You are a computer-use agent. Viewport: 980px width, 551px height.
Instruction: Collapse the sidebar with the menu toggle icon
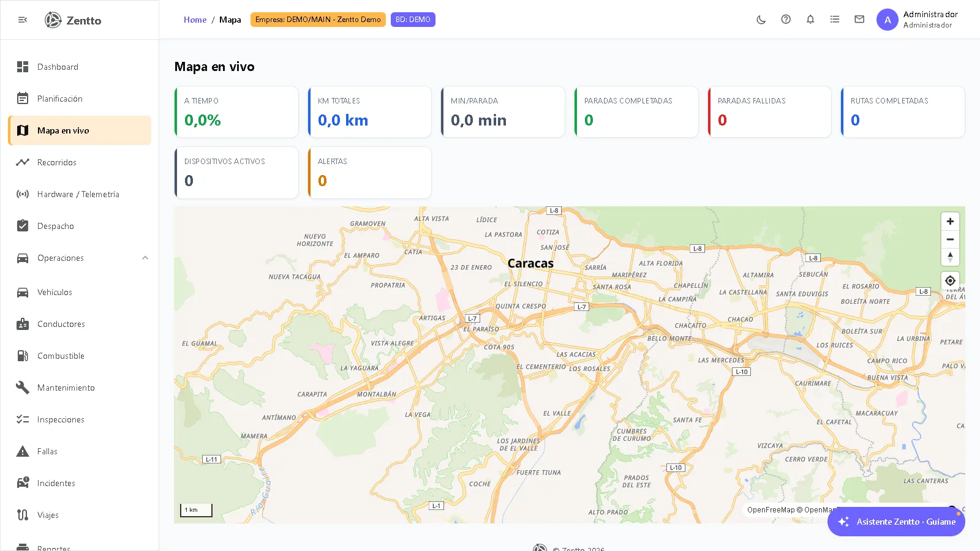coord(23,20)
